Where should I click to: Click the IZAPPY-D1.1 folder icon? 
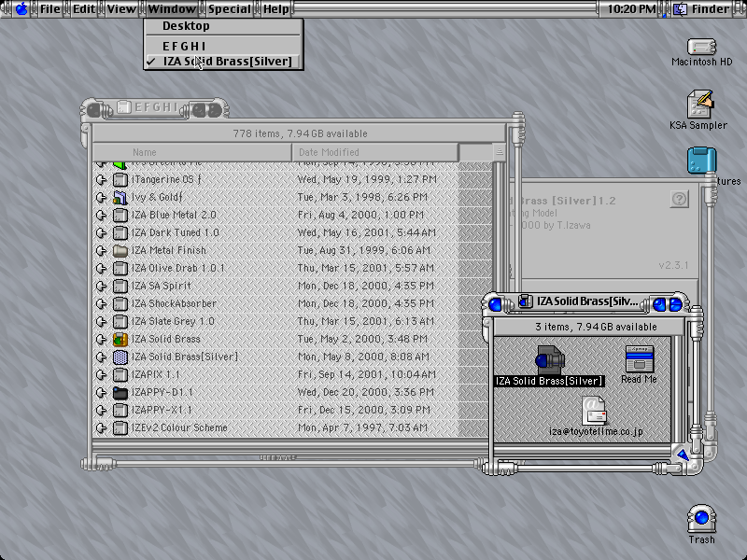coord(120,392)
